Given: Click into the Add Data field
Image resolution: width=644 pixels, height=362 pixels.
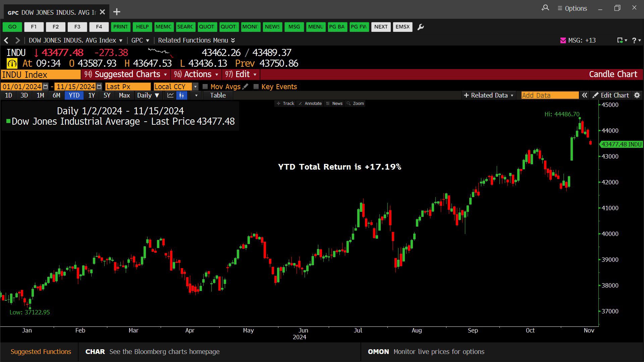Looking at the screenshot, I should (550, 95).
